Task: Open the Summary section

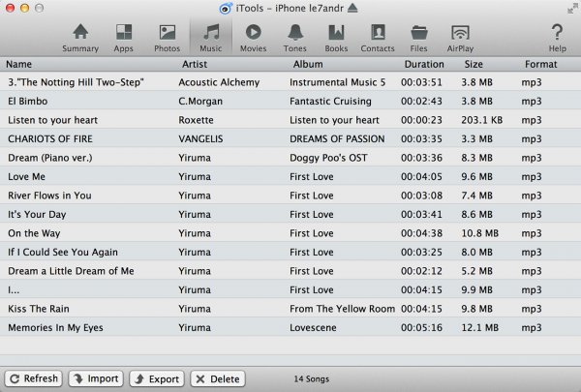Action: pos(80,38)
